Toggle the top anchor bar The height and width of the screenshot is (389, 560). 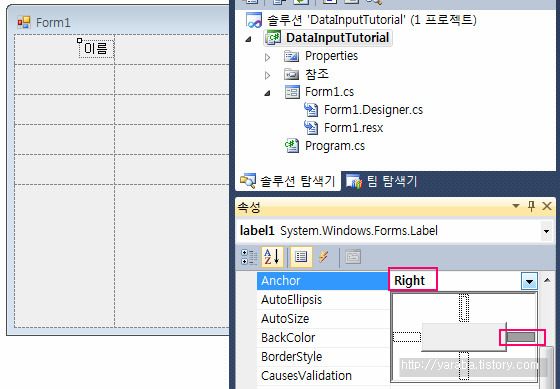tap(464, 308)
